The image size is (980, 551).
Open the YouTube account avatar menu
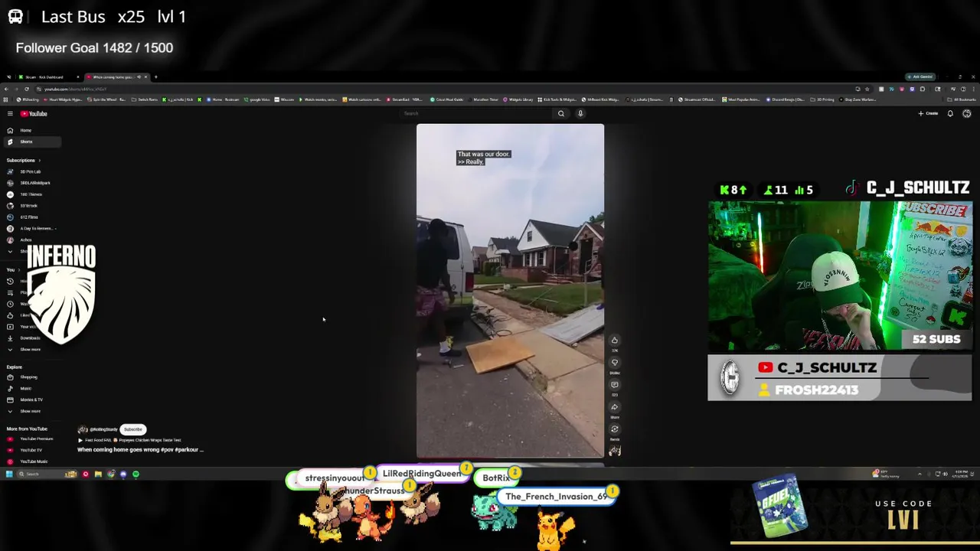pyautogui.click(x=967, y=113)
